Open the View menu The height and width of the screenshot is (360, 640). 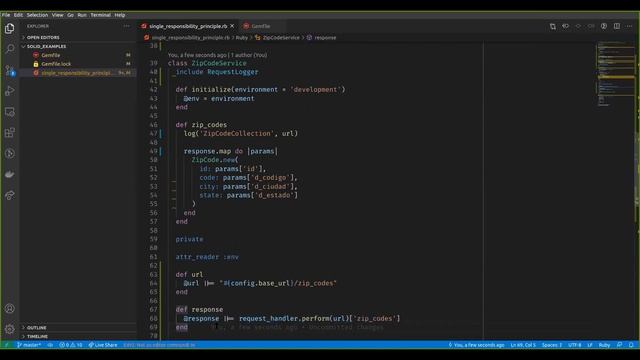coord(58,15)
